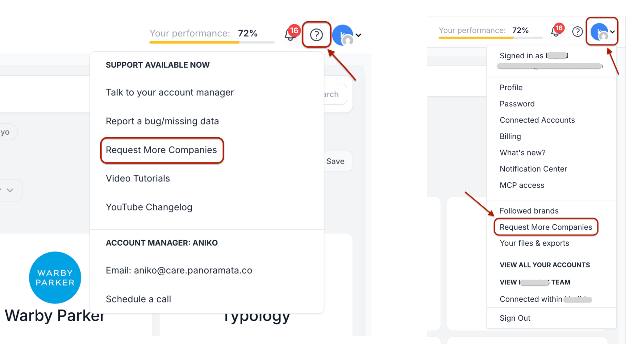Expand the avatar chevron in the left panel

coord(359,35)
